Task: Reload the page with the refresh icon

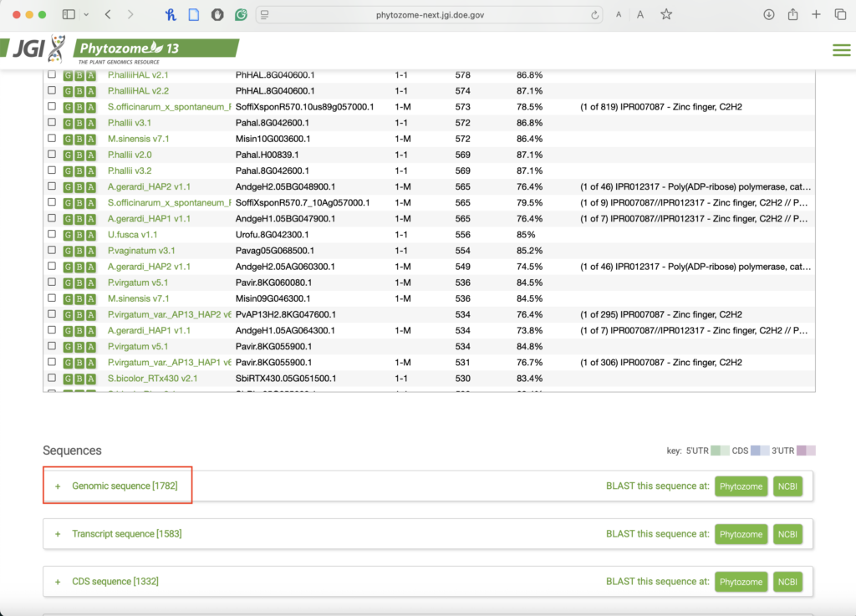Action: pos(595,15)
